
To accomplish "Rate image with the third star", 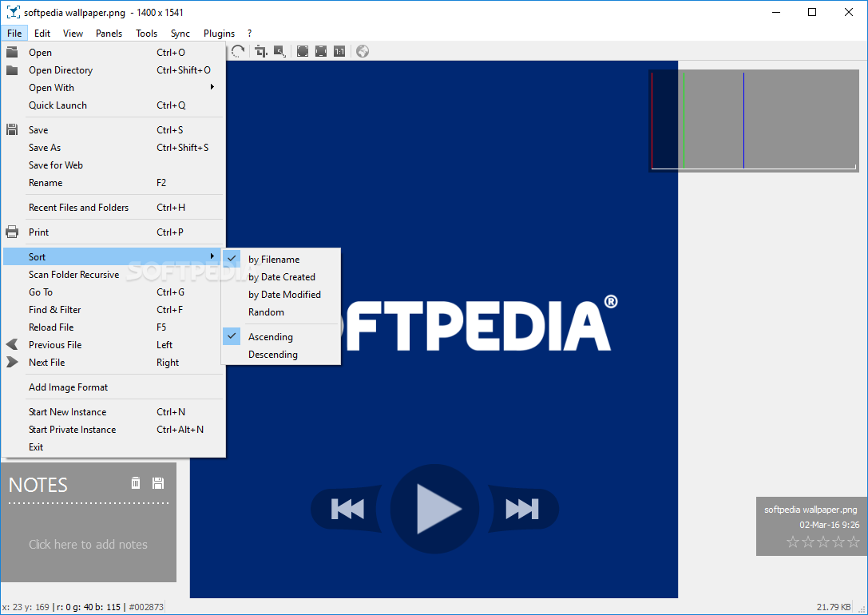I will 823,542.
